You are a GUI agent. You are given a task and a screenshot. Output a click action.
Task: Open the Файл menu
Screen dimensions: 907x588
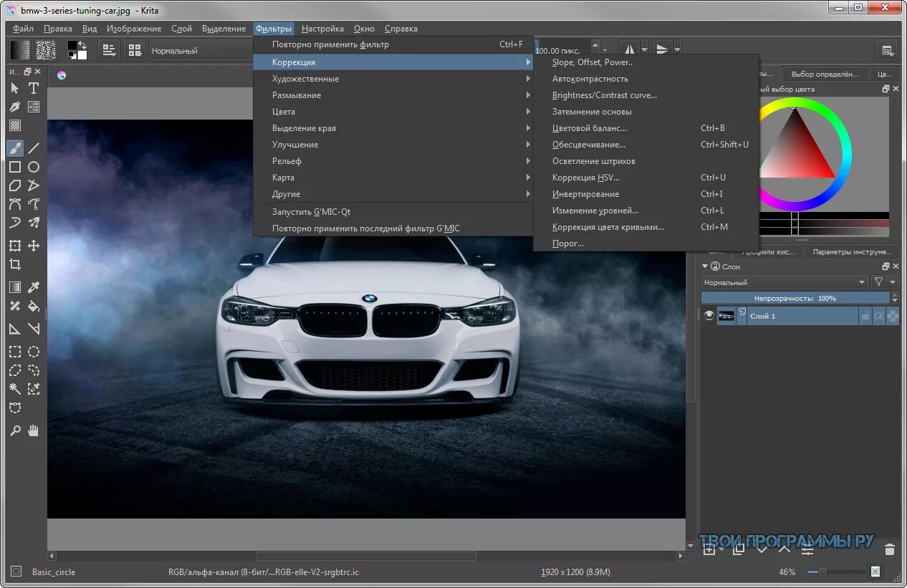23,29
